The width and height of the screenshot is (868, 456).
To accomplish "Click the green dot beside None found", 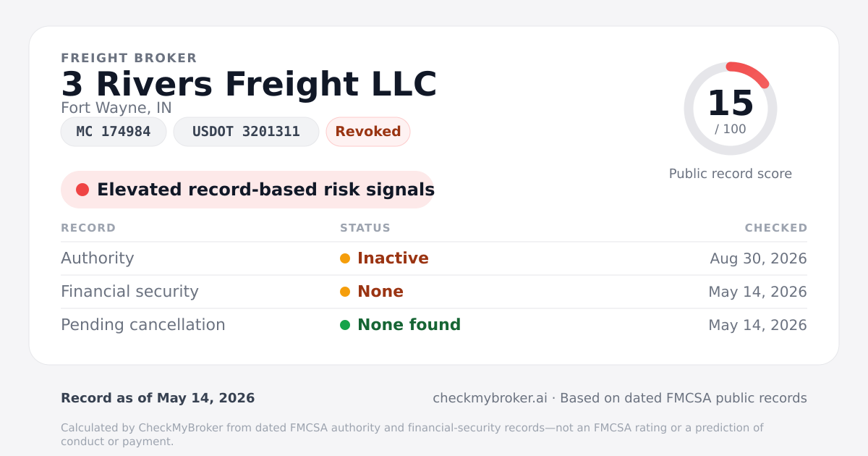I will point(345,325).
